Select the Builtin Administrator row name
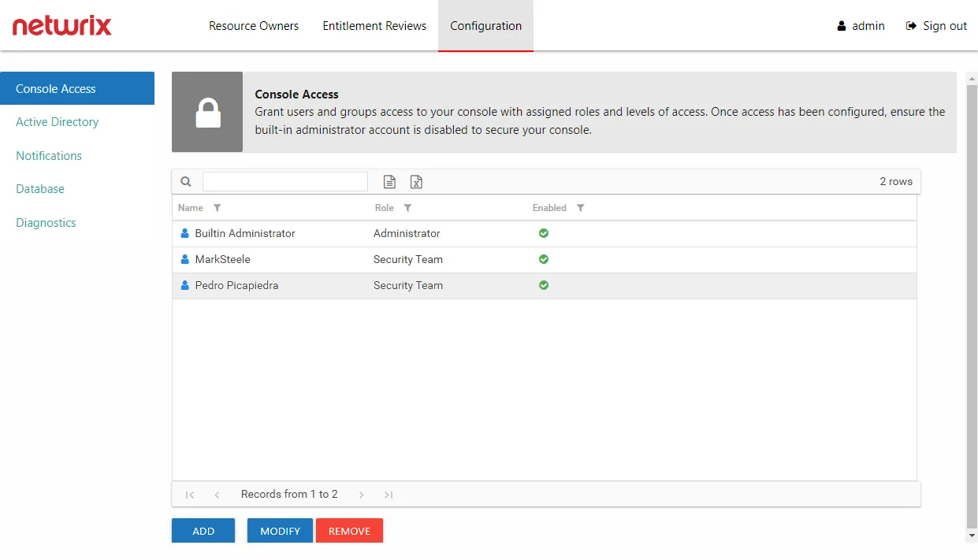 [x=245, y=233]
